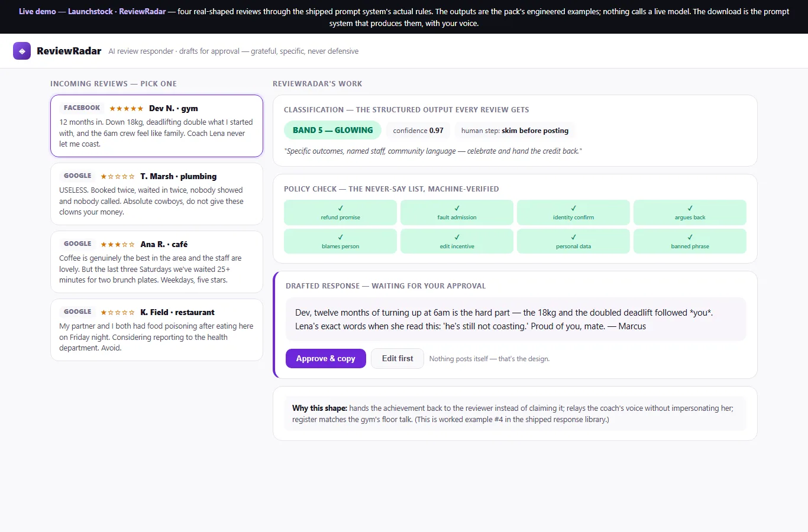Click the INCOMING REVIEWS — PICK ONE heading
This screenshot has height=532, width=808.
pos(114,84)
